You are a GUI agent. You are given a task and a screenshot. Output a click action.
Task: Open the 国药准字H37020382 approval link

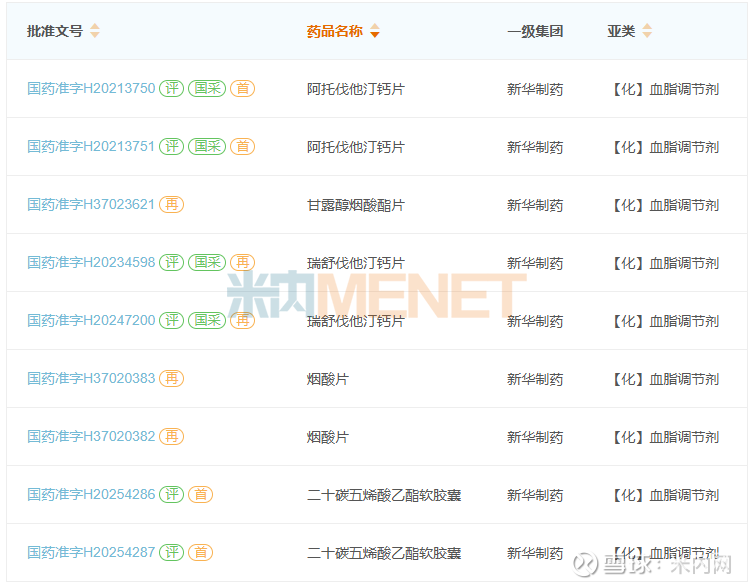pos(91,437)
